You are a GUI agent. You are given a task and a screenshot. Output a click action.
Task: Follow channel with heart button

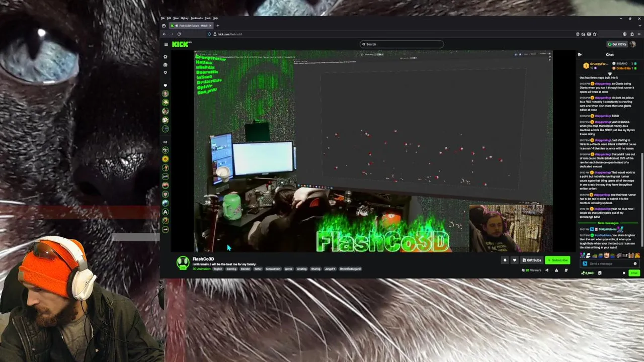(x=514, y=260)
